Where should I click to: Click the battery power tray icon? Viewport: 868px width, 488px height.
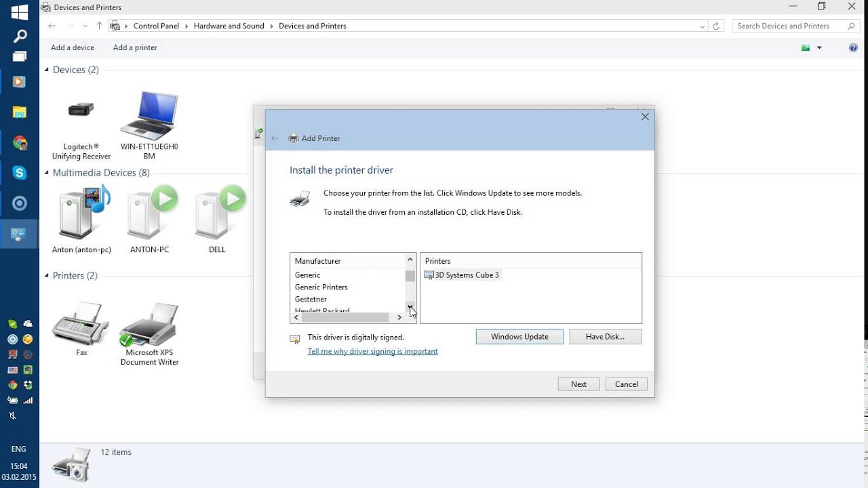pyautogui.click(x=12, y=401)
